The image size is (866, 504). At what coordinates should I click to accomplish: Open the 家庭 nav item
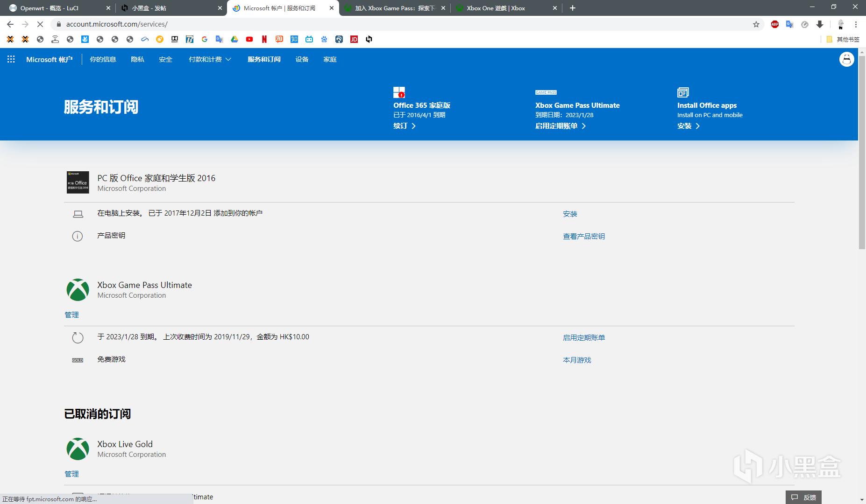330,59
